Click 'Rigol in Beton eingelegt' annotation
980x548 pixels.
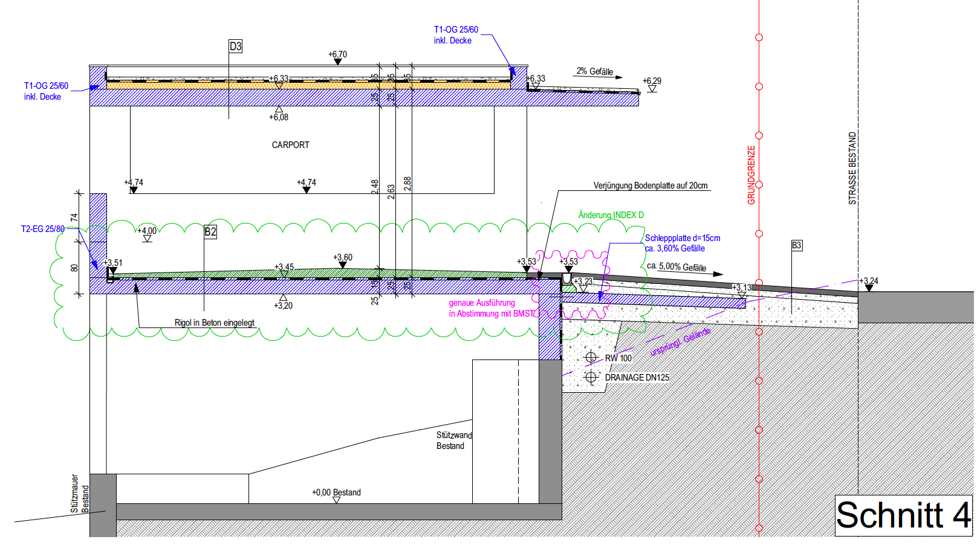coord(215,323)
